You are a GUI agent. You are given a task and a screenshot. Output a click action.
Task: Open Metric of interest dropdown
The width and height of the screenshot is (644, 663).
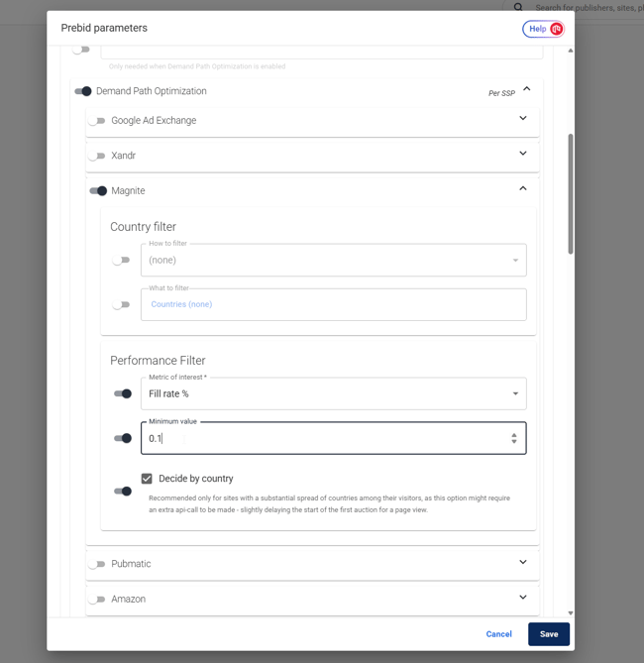[333, 393]
